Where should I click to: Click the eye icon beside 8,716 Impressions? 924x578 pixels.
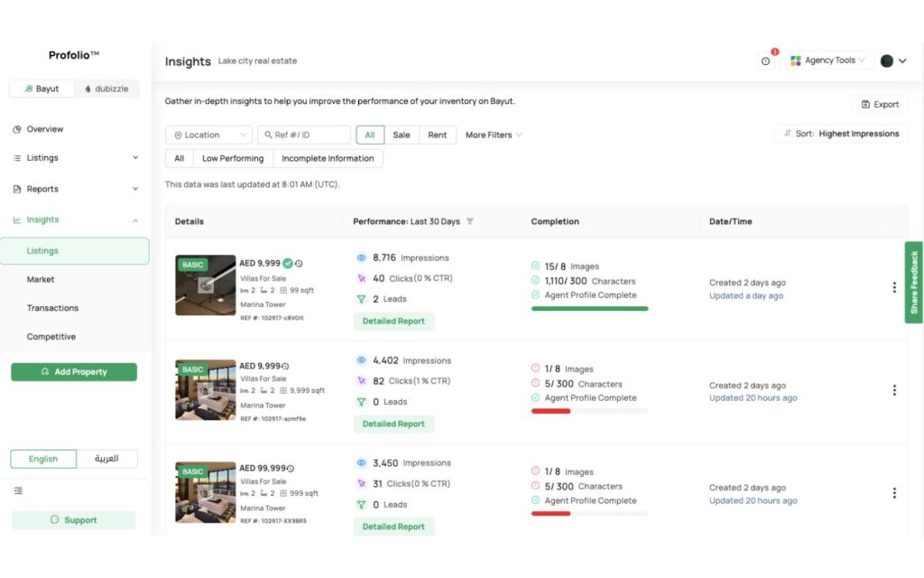click(x=361, y=257)
